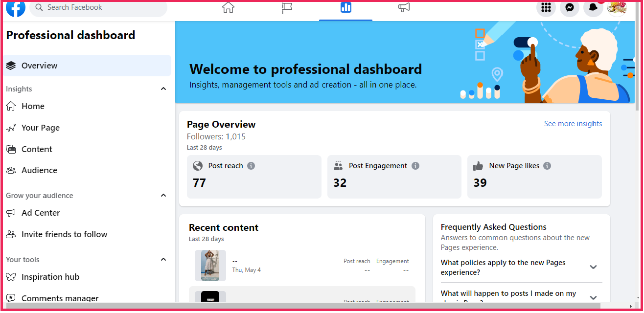
Task: Open Messenger chats icon
Action: (x=570, y=8)
